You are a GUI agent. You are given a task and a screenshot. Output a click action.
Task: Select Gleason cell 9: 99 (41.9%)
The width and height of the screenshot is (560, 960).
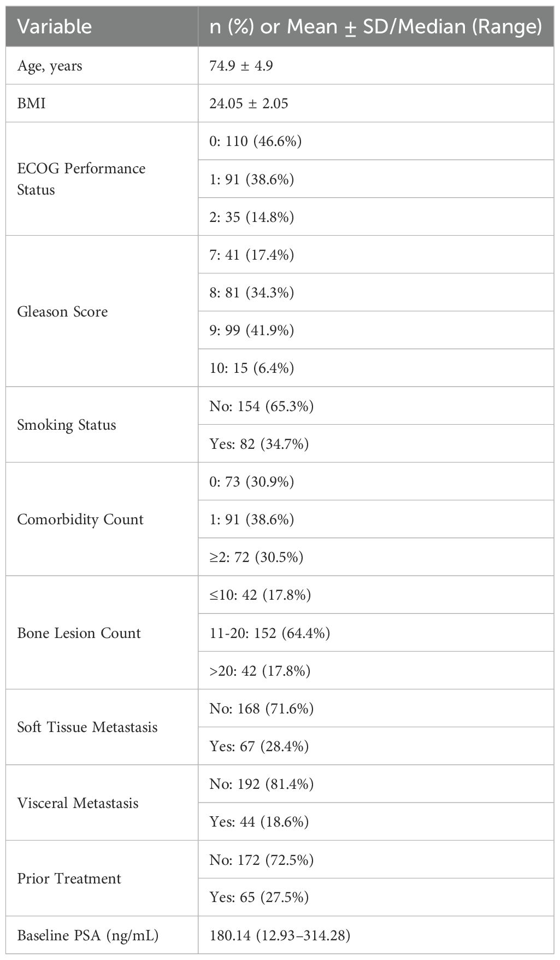251,330
